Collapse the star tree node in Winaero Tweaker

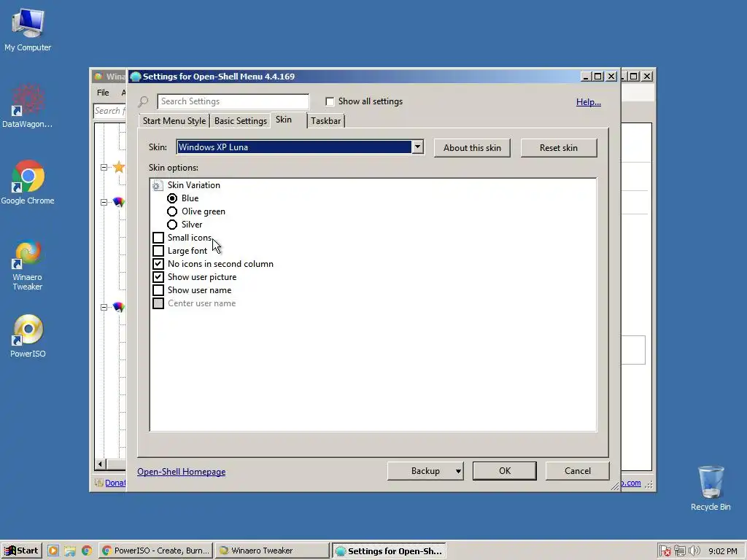104,167
